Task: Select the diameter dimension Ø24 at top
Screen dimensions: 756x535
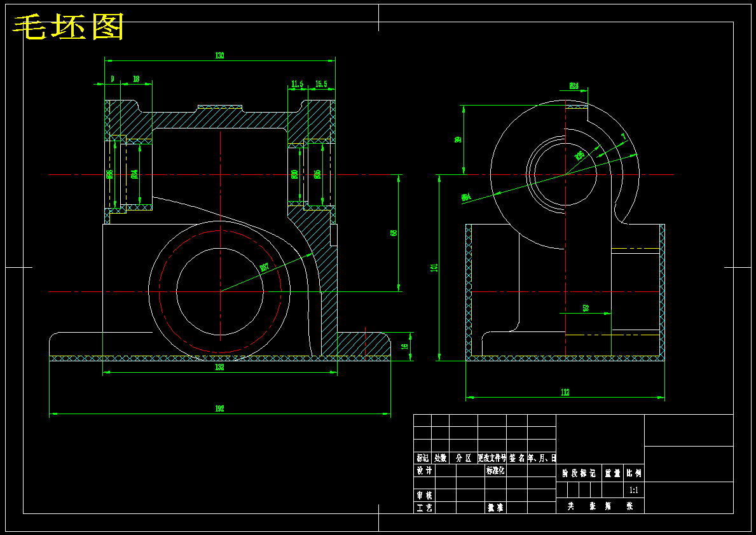Action: click(x=574, y=86)
